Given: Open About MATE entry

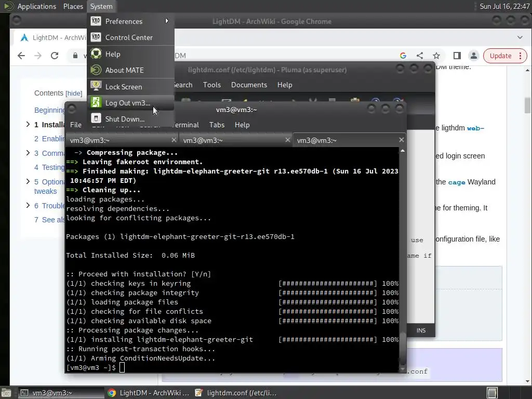Looking at the screenshot, I should [x=130, y=70].
